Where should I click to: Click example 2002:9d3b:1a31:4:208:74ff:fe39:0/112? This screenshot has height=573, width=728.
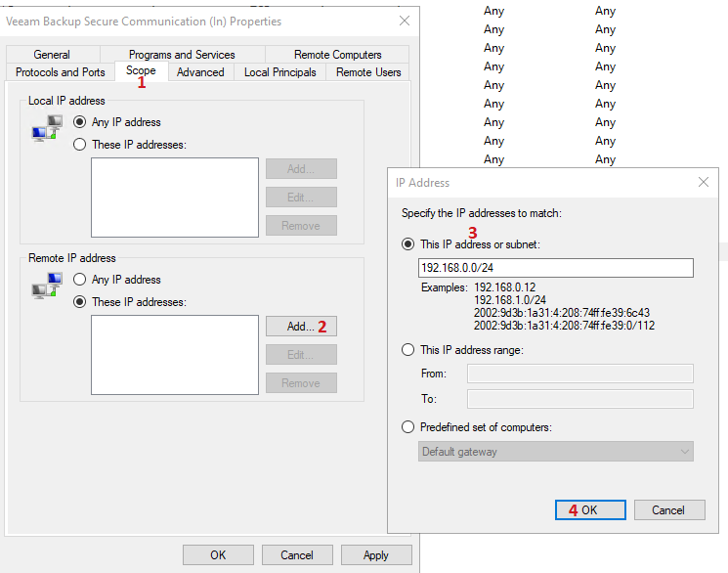[x=564, y=326]
